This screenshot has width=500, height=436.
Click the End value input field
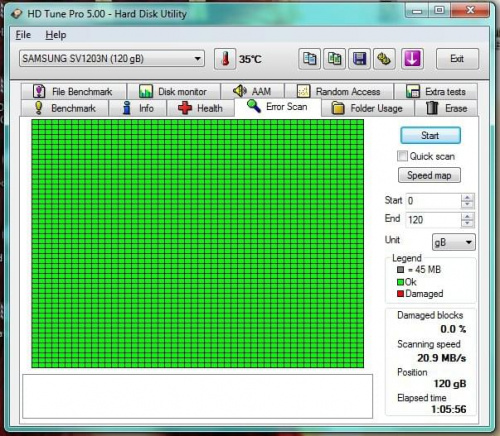point(434,220)
